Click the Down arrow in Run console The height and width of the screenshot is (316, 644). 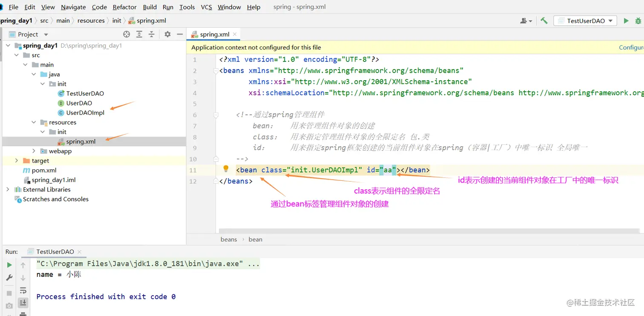[23, 278]
